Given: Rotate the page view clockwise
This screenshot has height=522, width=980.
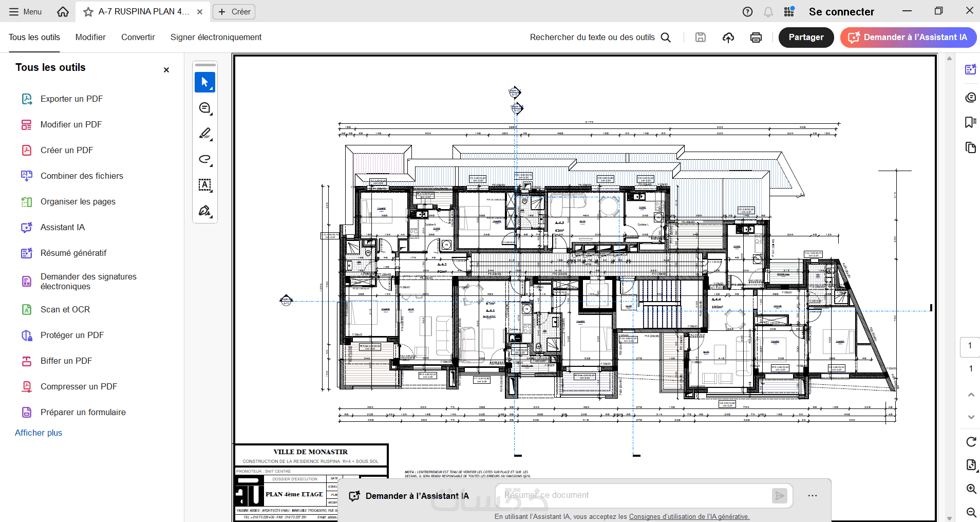Looking at the screenshot, I should click(x=971, y=442).
